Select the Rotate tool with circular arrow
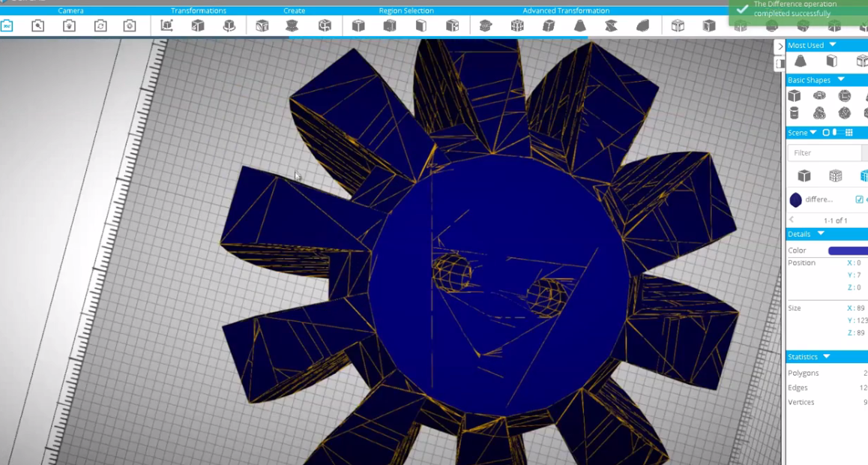868x465 pixels. tap(229, 25)
